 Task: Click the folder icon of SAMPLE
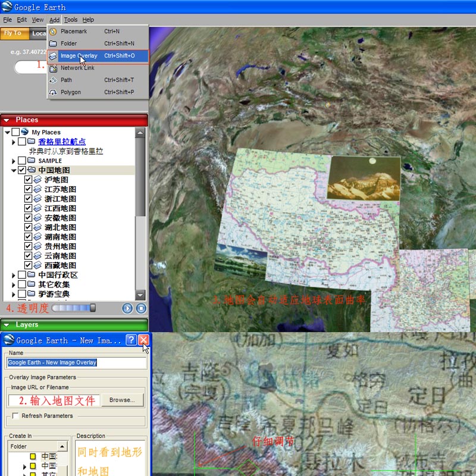[32, 160]
